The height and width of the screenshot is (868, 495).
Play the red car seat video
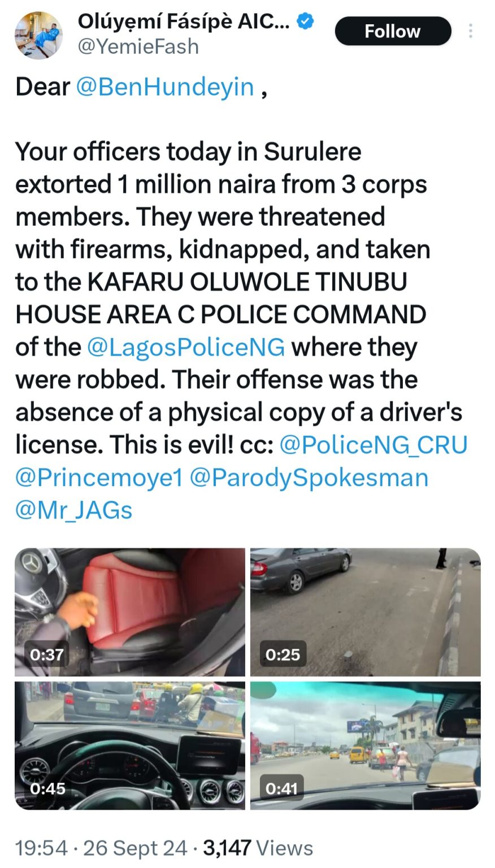tap(130, 612)
